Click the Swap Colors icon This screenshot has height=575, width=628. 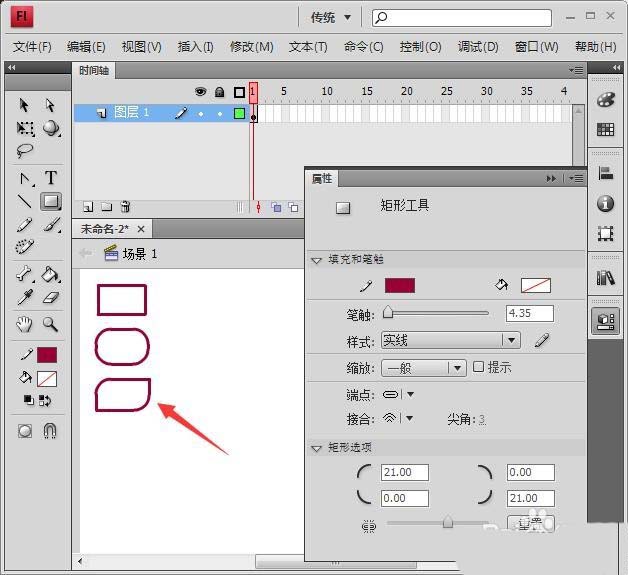[x=45, y=400]
